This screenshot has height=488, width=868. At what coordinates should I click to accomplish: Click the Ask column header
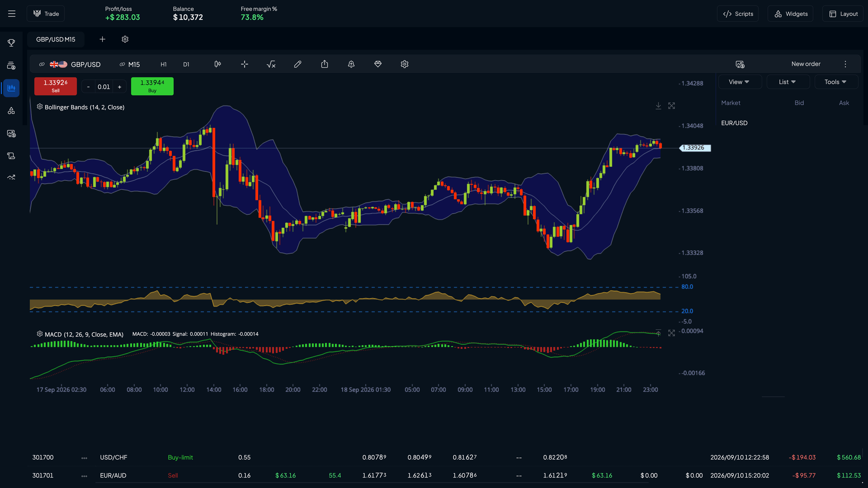844,103
